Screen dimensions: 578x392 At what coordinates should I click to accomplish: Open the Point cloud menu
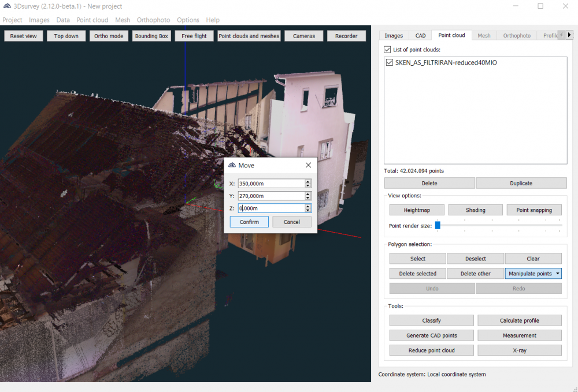92,20
